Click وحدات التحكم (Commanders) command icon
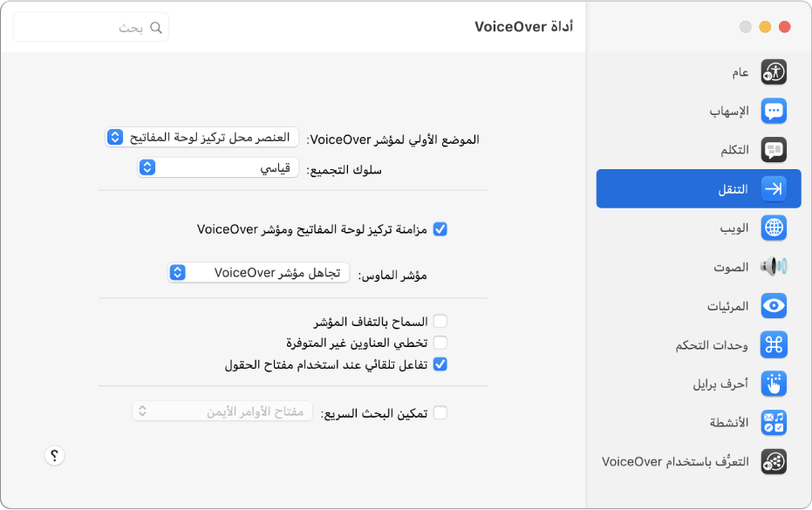 (774, 344)
